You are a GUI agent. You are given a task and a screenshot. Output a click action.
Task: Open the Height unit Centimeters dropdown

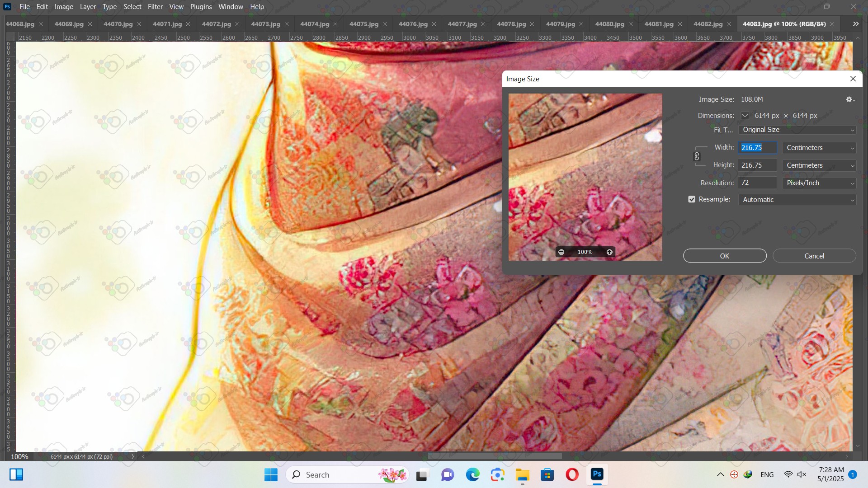pos(819,165)
